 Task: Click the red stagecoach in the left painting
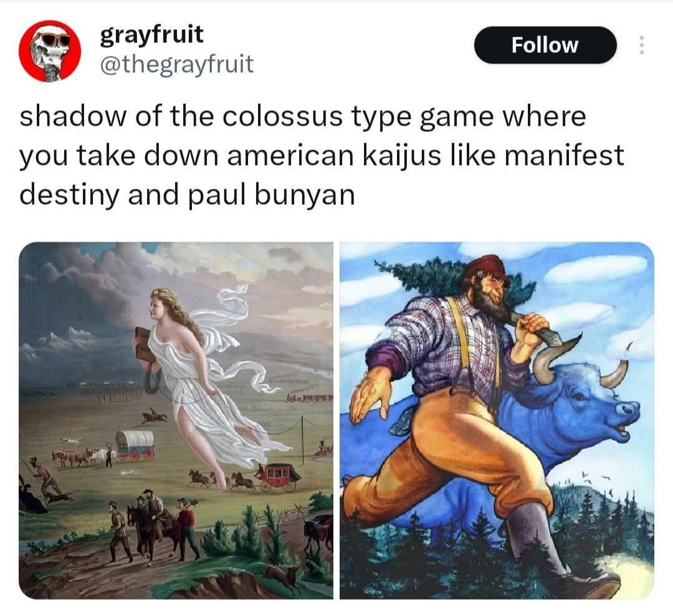click(x=279, y=476)
